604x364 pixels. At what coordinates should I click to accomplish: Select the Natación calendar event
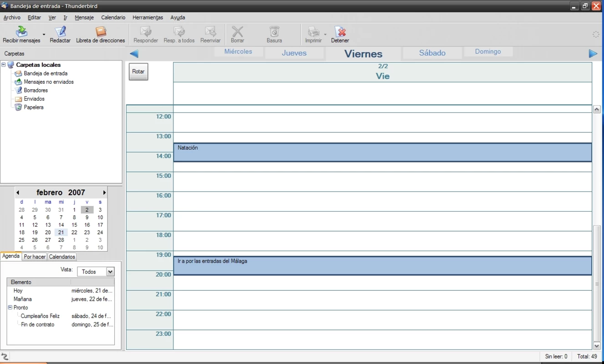click(382, 152)
